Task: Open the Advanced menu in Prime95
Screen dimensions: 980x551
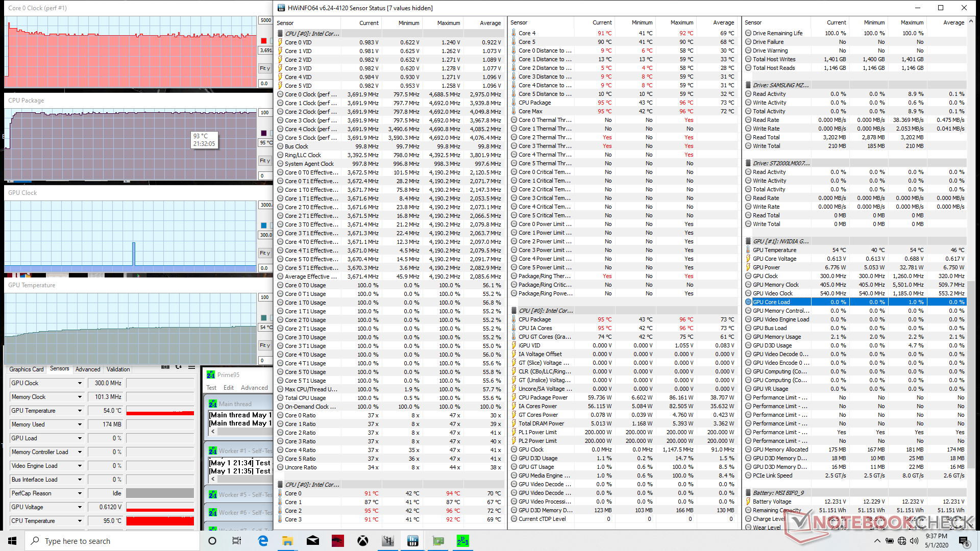Action: tap(254, 388)
